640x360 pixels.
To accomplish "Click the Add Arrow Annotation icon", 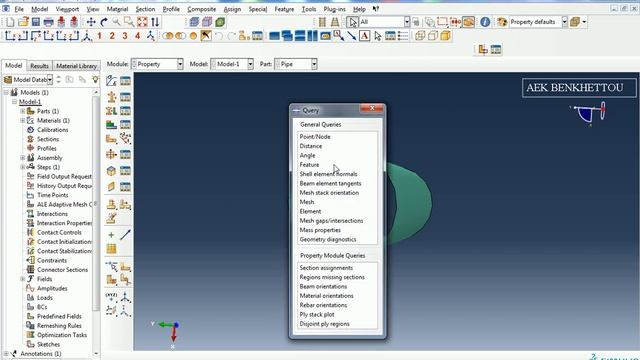I will pyautogui.click(x=351, y=36).
